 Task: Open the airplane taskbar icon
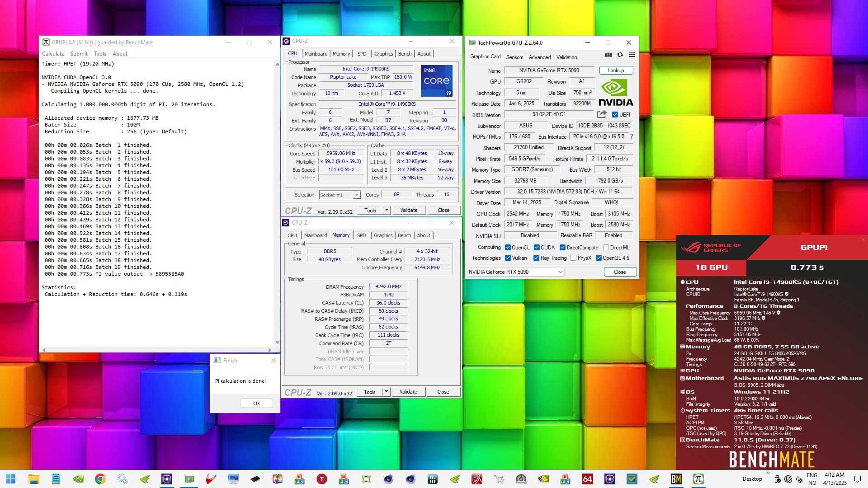click(x=499, y=479)
